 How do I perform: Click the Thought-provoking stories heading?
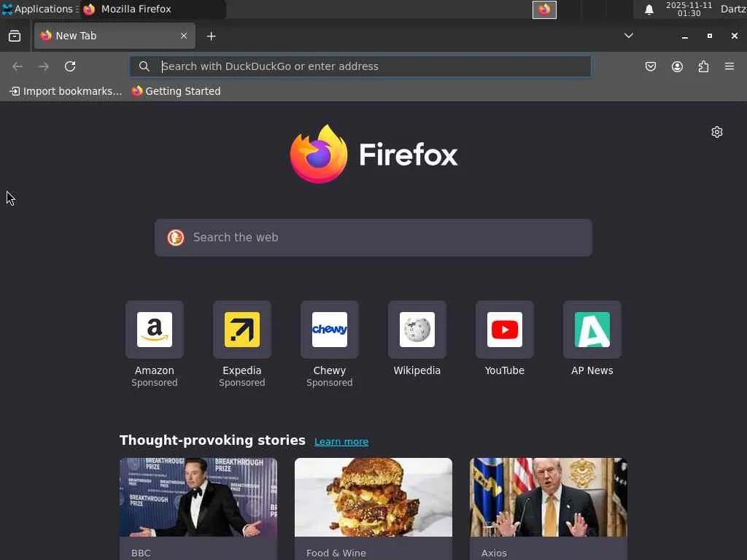212,440
